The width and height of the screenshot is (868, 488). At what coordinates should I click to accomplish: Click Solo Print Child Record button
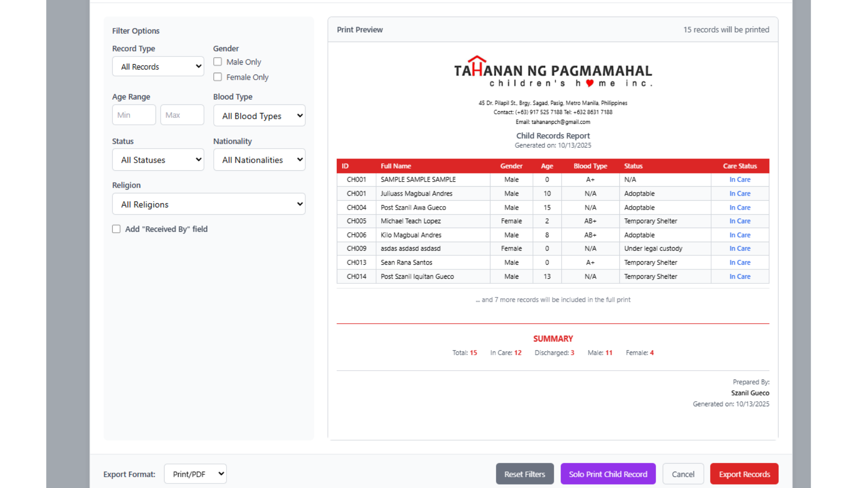[x=608, y=474]
